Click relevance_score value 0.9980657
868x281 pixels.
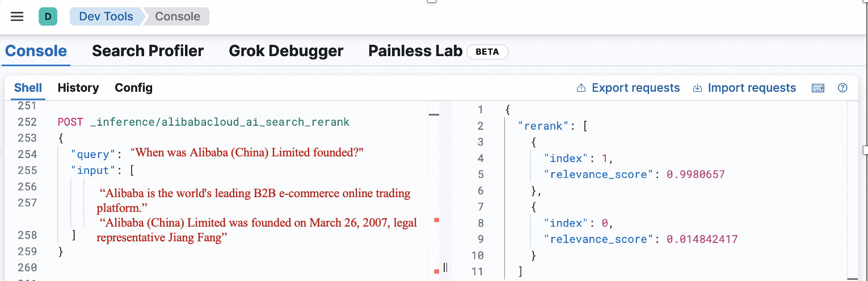(696, 174)
